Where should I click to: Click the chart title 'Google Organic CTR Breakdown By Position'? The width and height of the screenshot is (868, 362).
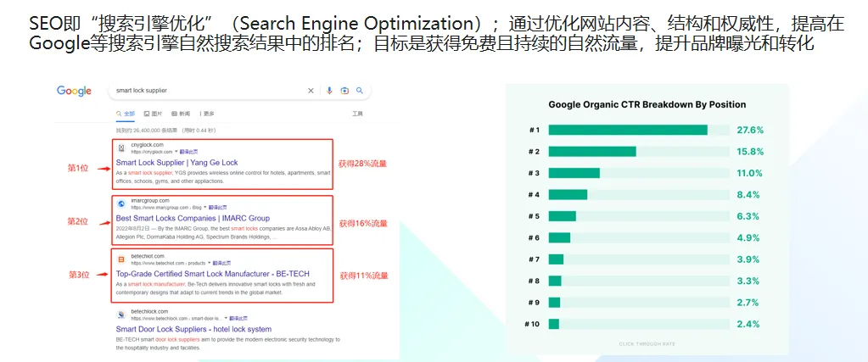647,104
